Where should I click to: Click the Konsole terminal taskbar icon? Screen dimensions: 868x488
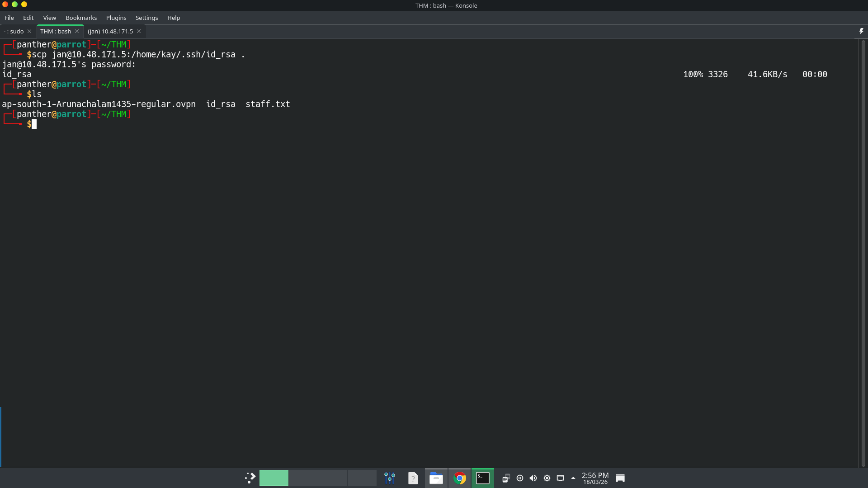click(x=482, y=478)
